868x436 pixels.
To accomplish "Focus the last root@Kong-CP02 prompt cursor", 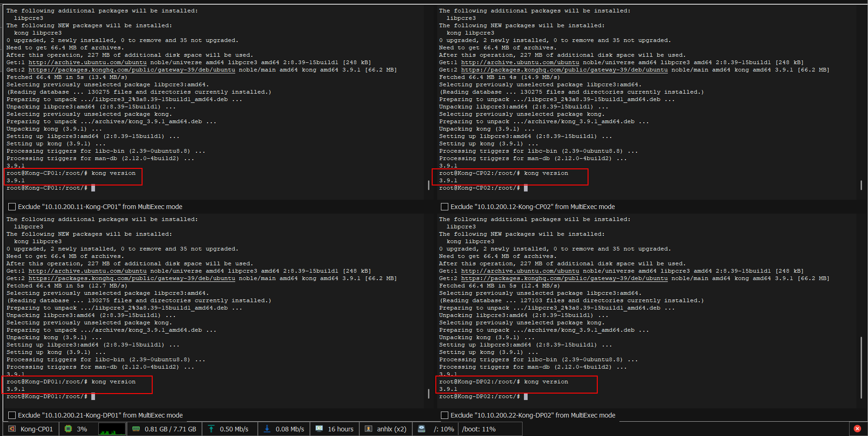I will click(x=526, y=188).
